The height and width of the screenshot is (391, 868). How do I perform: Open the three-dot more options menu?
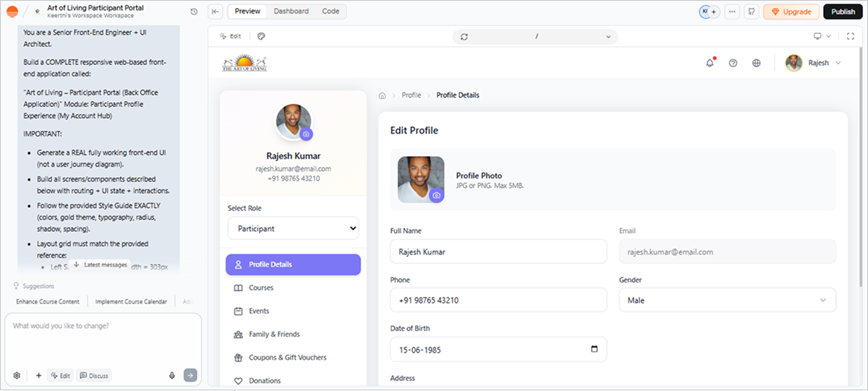pyautogui.click(x=733, y=12)
